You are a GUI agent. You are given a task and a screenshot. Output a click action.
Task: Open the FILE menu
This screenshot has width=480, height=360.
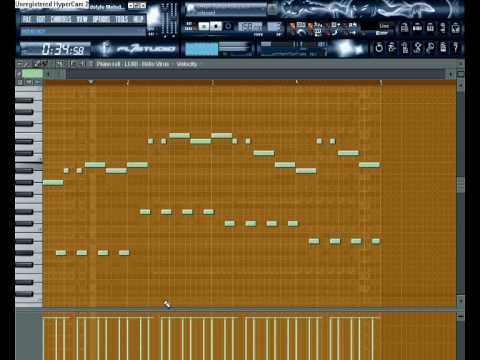27,19
